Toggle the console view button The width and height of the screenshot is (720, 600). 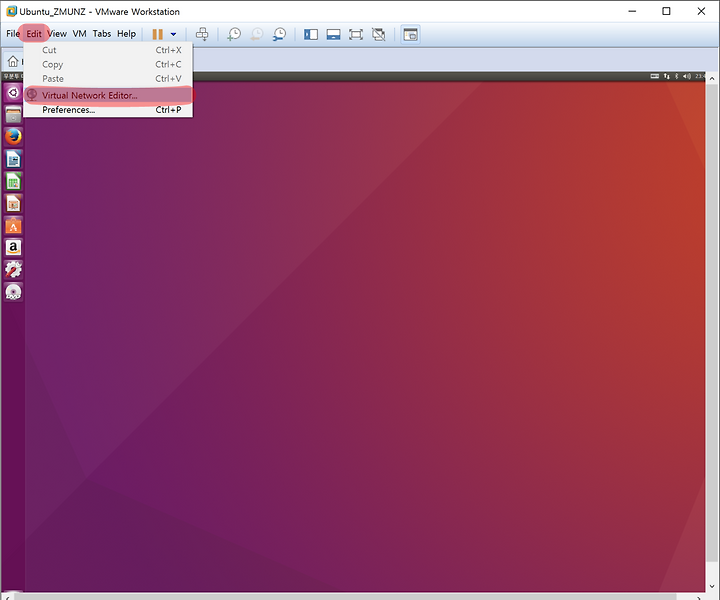[411, 34]
